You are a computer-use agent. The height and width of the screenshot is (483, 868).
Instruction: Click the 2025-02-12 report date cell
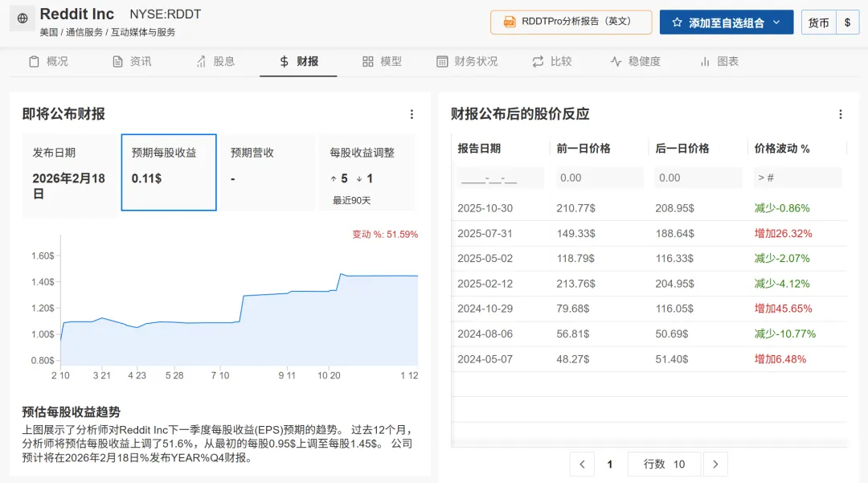click(x=485, y=284)
